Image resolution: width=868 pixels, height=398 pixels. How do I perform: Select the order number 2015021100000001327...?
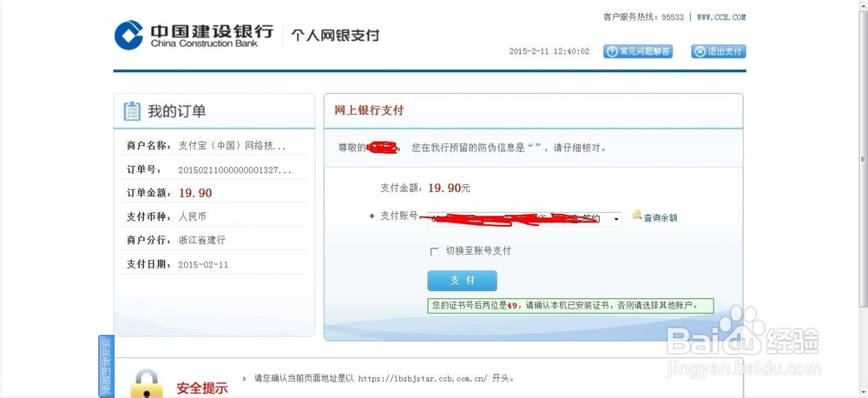pyautogui.click(x=234, y=169)
